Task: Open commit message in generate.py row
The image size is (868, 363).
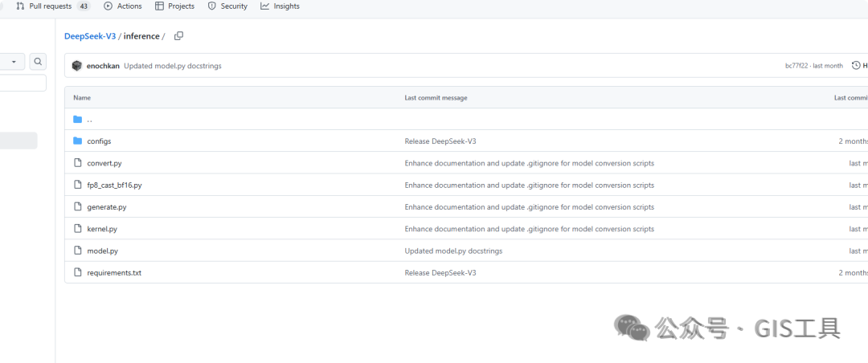Action: (529, 207)
